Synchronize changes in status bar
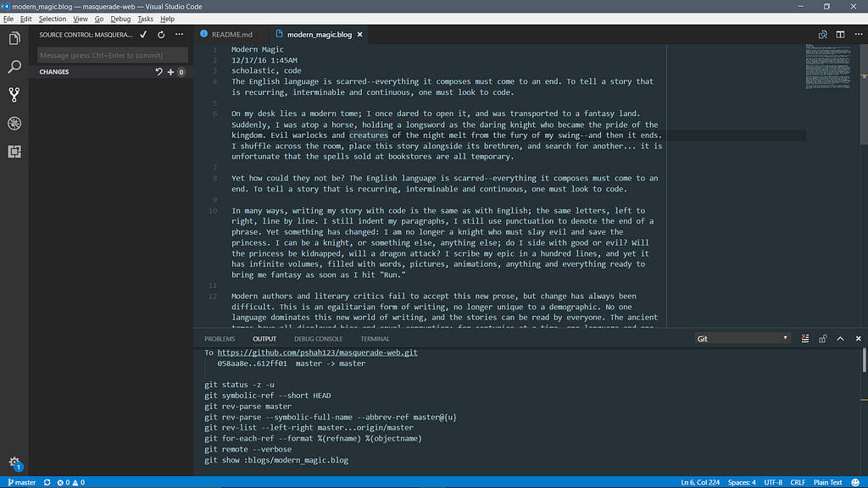 coord(47,482)
